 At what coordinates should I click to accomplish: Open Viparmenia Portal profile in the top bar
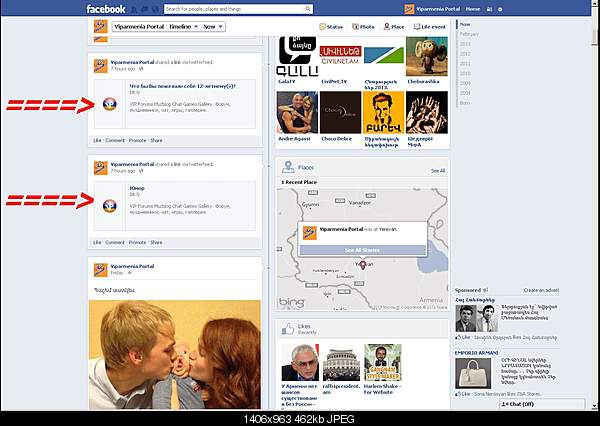click(432, 9)
